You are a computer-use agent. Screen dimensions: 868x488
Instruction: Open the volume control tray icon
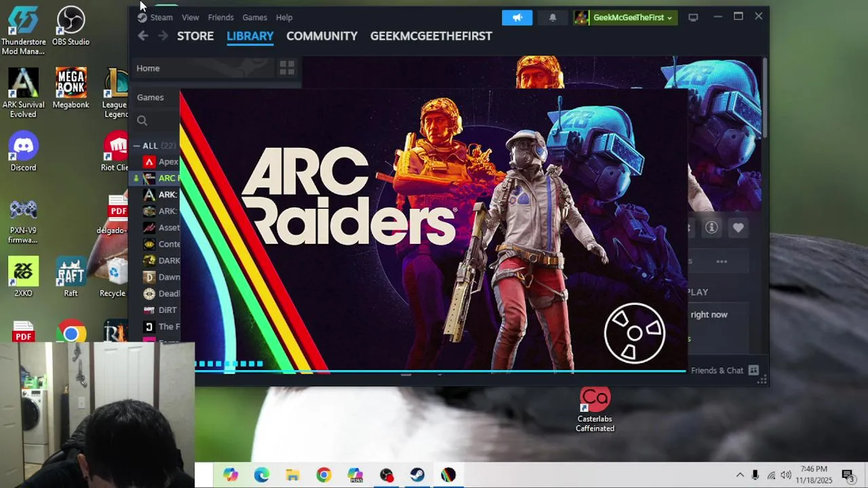pyautogui.click(x=786, y=475)
